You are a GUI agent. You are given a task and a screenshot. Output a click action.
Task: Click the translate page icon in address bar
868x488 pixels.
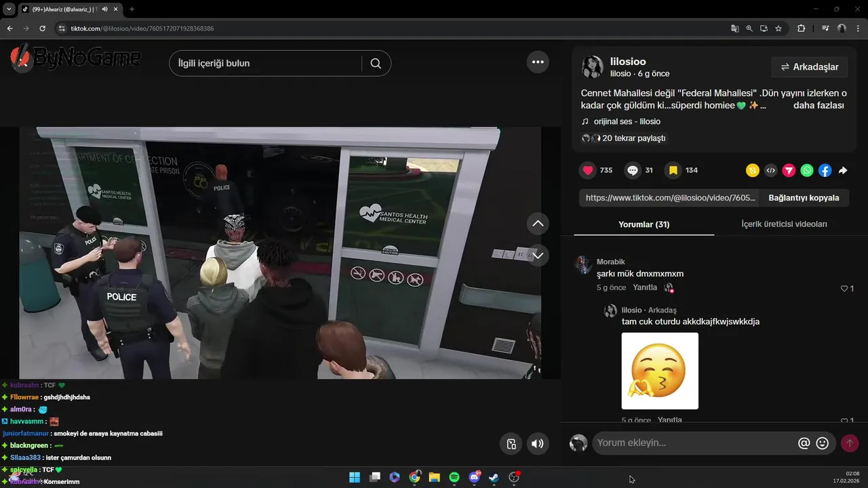(734, 28)
